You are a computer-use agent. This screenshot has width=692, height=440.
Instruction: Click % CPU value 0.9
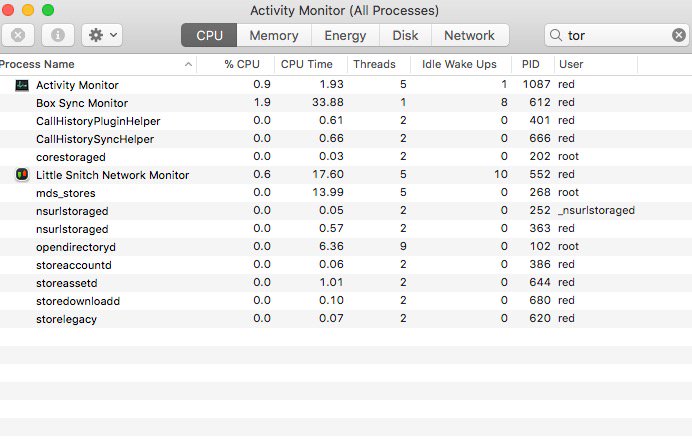262,84
